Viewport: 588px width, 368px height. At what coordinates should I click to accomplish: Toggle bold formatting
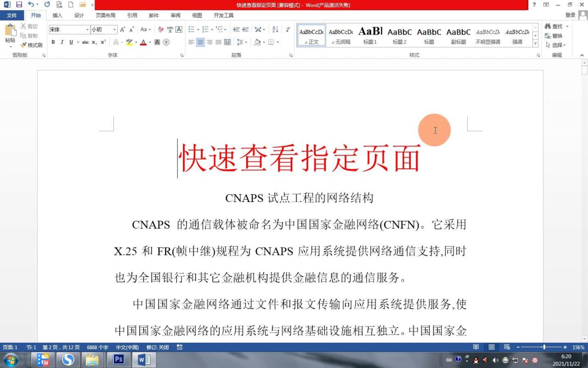point(53,41)
